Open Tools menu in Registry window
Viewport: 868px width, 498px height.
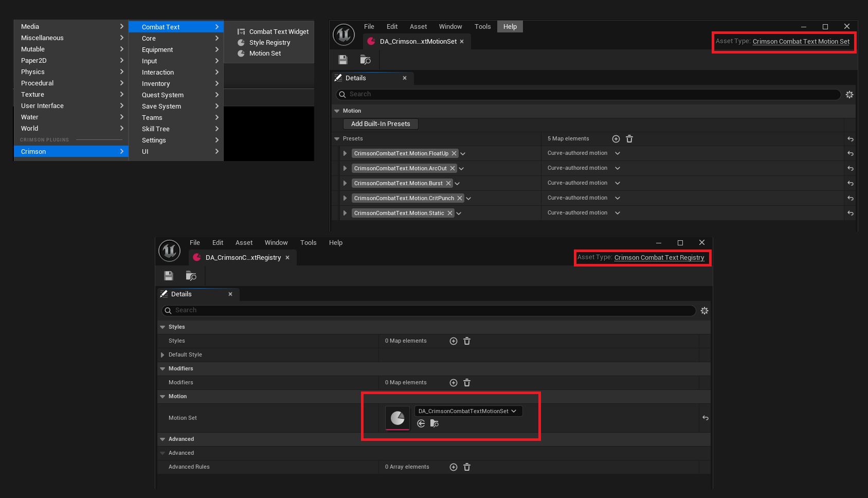pos(309,243)
